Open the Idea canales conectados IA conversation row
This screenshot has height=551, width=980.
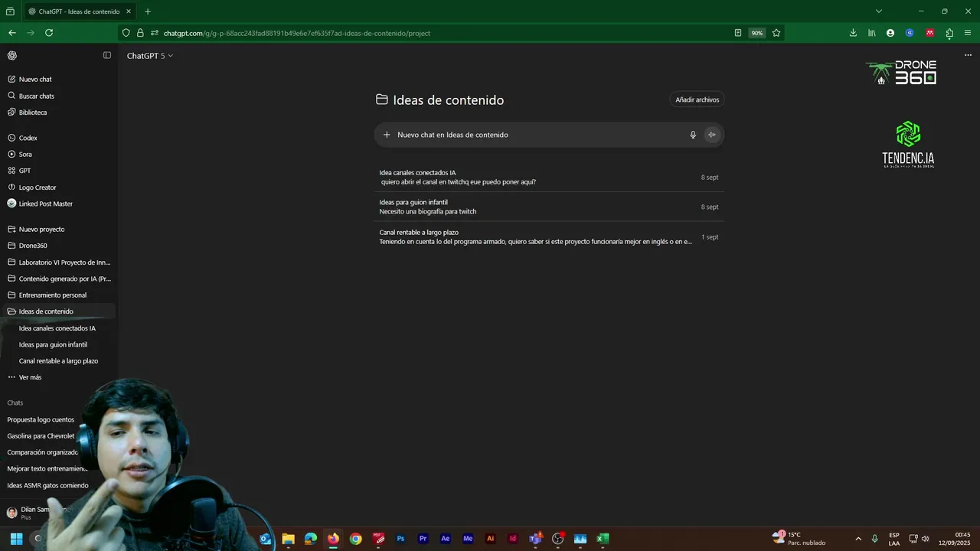[x=549, y=178]
